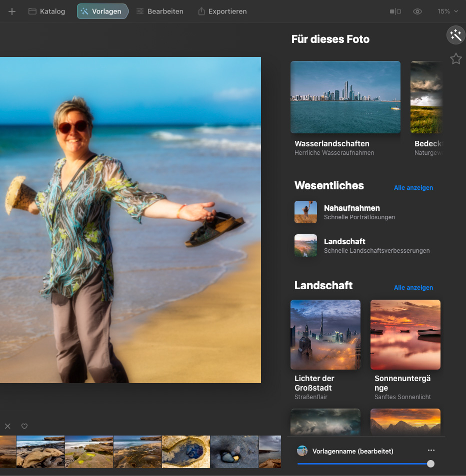Toggle the eye preview of original
This screenshot has height=476, width=466.
[x=417, y=11]
